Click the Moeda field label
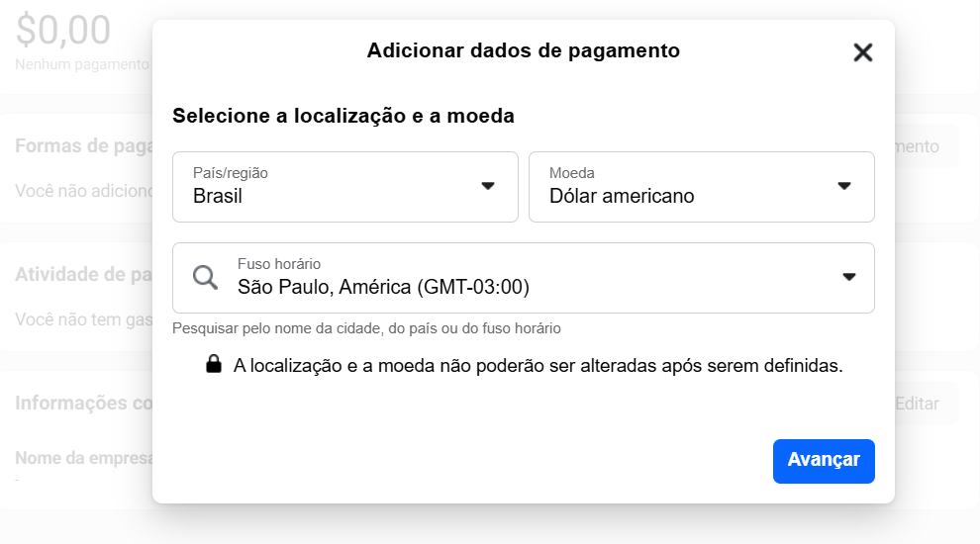Image resolution: width=980 pixels, height=544 pixels. (572, 173)
